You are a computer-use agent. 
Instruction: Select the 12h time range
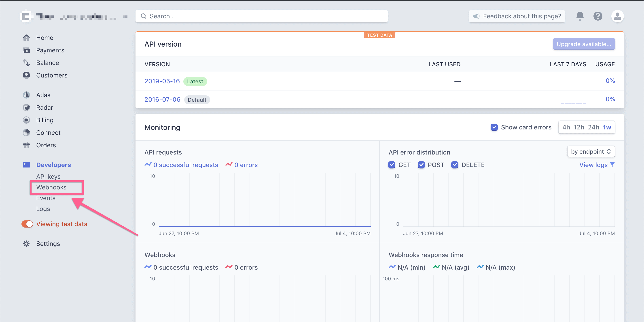579,127
